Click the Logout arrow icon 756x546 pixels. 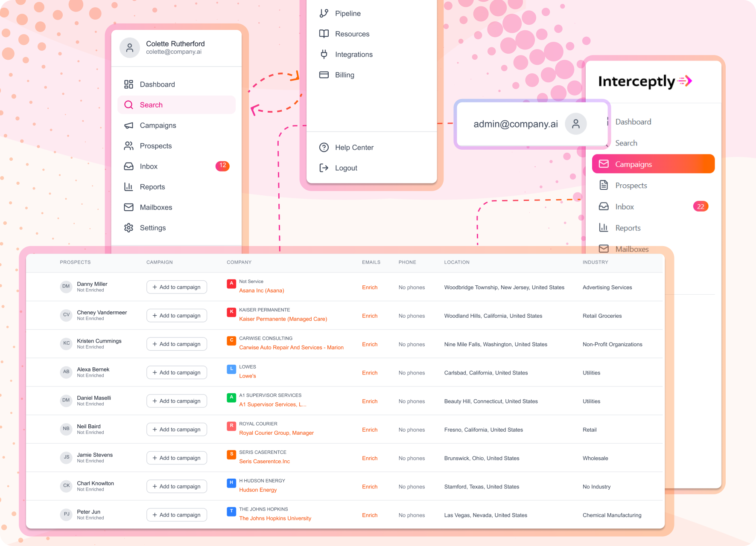324,168
